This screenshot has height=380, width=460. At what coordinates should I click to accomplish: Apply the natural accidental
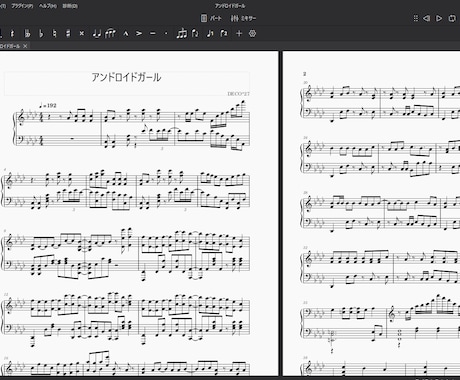pyautogui.click(x=55, y=33)
